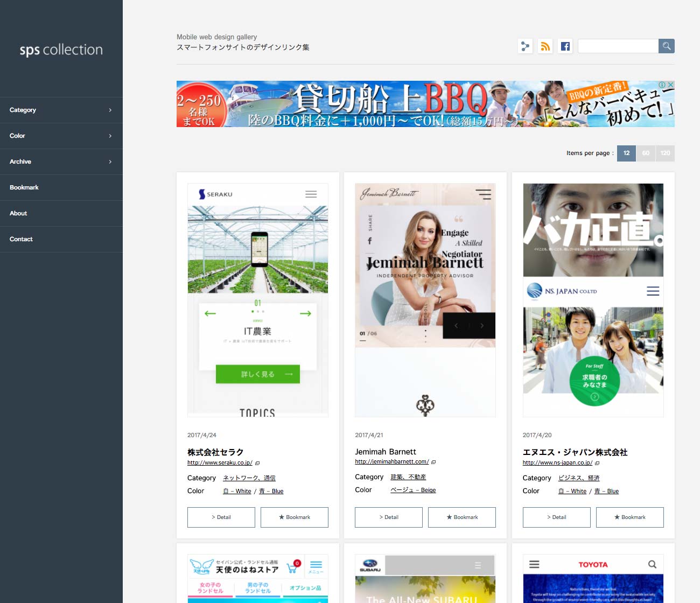
Task: Go to the About page
Action: tap(18, 214)
